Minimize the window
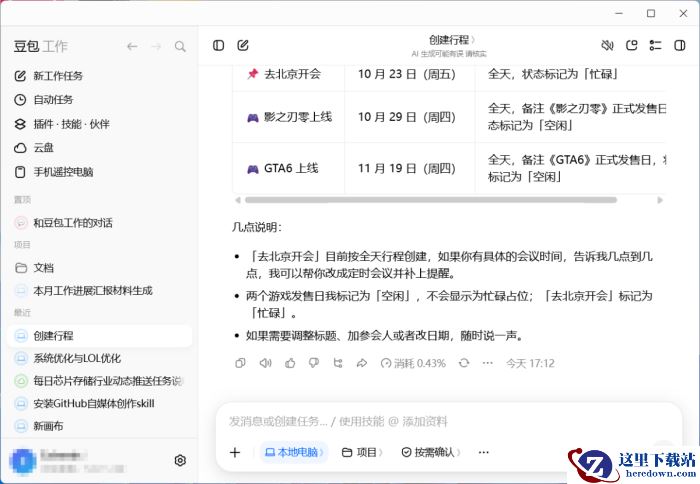 (x=619, y=13)
